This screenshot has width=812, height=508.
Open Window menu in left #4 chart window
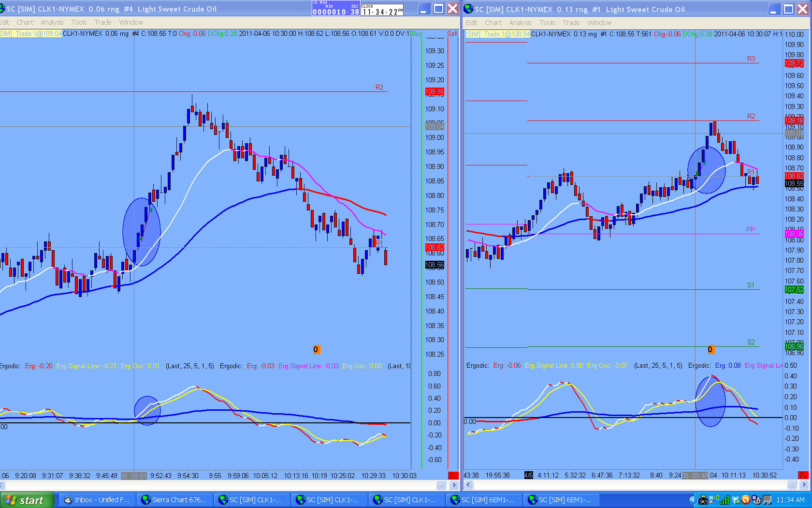(131, 22)
